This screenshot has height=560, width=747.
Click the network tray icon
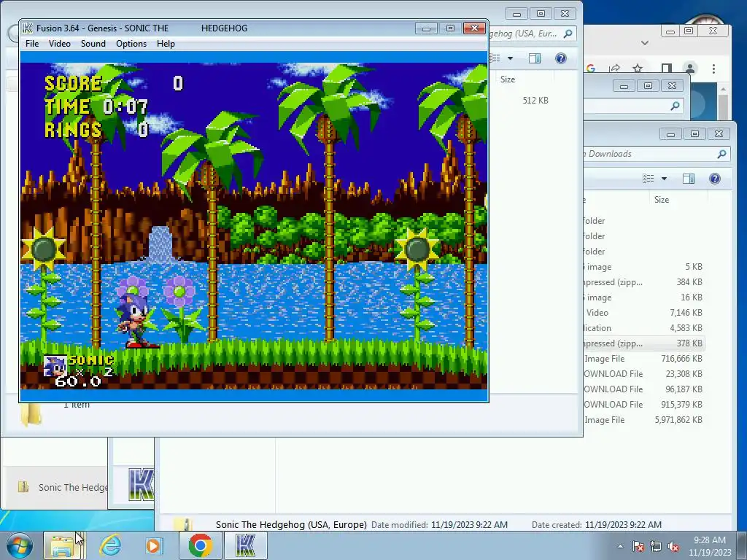656,546
